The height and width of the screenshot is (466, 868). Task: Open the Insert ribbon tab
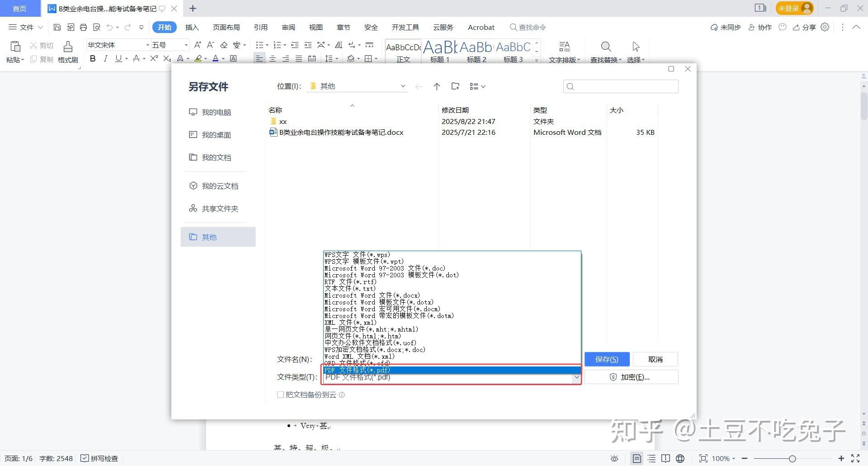coord(192,27)
